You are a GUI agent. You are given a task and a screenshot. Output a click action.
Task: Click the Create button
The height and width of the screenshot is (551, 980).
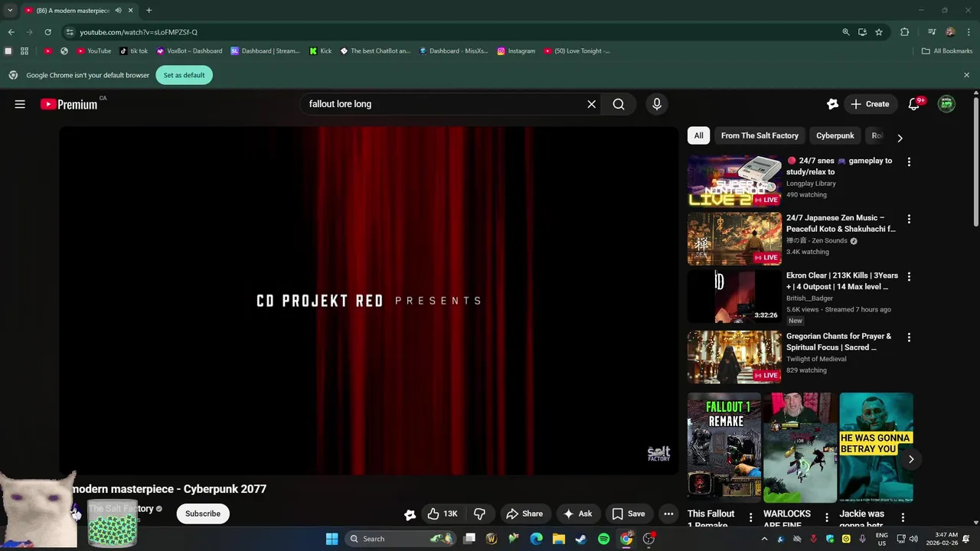870,104
